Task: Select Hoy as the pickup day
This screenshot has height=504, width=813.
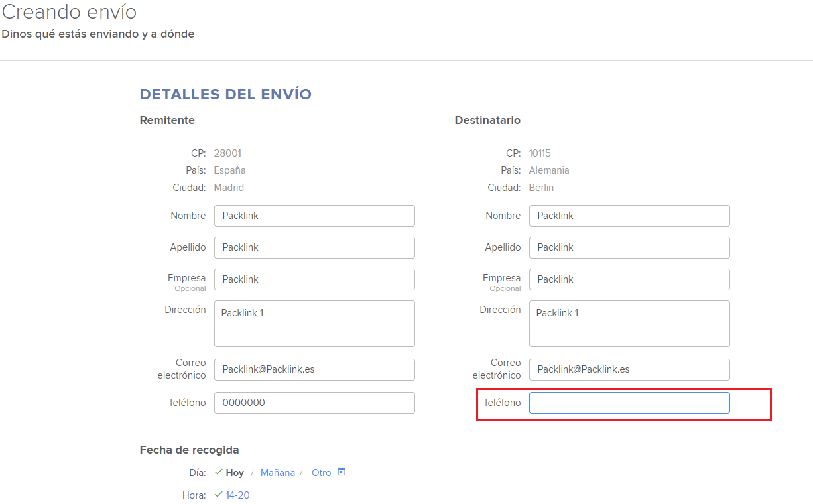Action: (x=235, y=473)
